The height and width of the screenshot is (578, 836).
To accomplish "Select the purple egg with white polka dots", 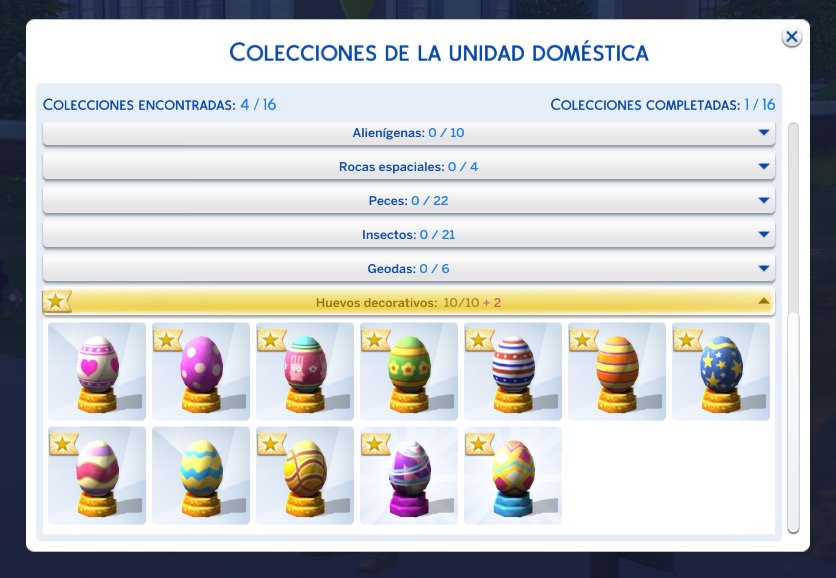I will point(201,370).
